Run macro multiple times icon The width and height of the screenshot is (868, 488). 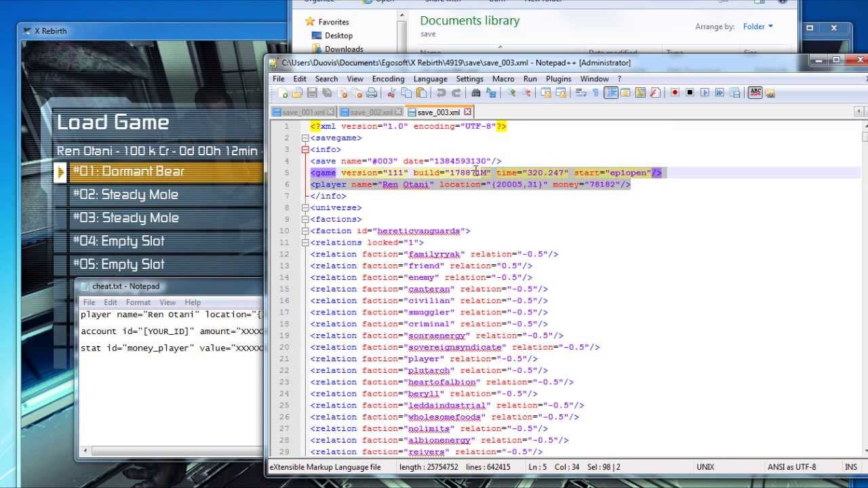tap(719, 93)
